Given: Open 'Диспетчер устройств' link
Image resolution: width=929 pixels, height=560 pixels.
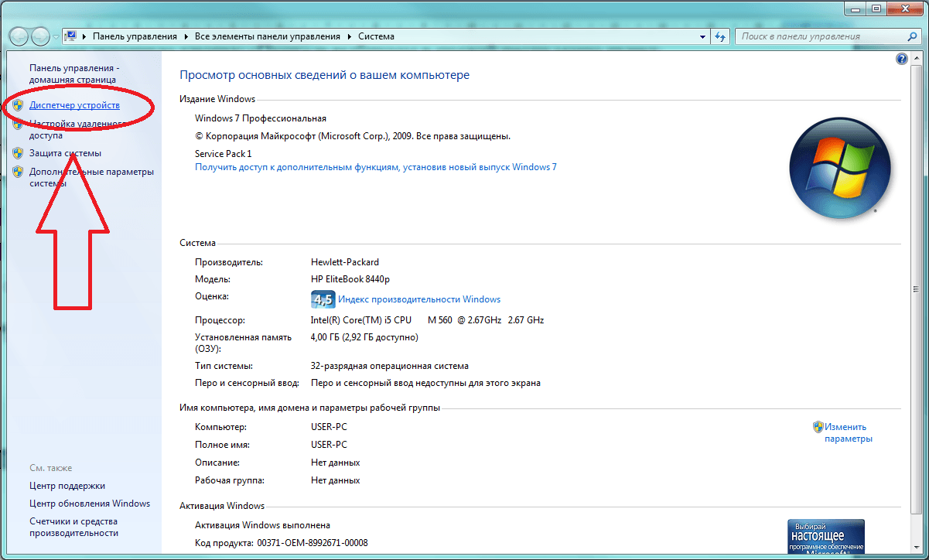Looking at the screenshot, I should coord(74,105).
